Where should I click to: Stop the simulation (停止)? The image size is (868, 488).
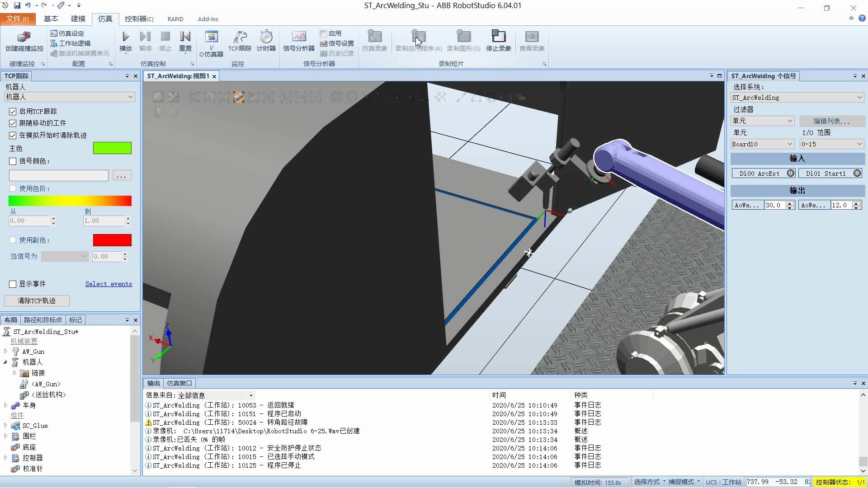coord(165,41)
